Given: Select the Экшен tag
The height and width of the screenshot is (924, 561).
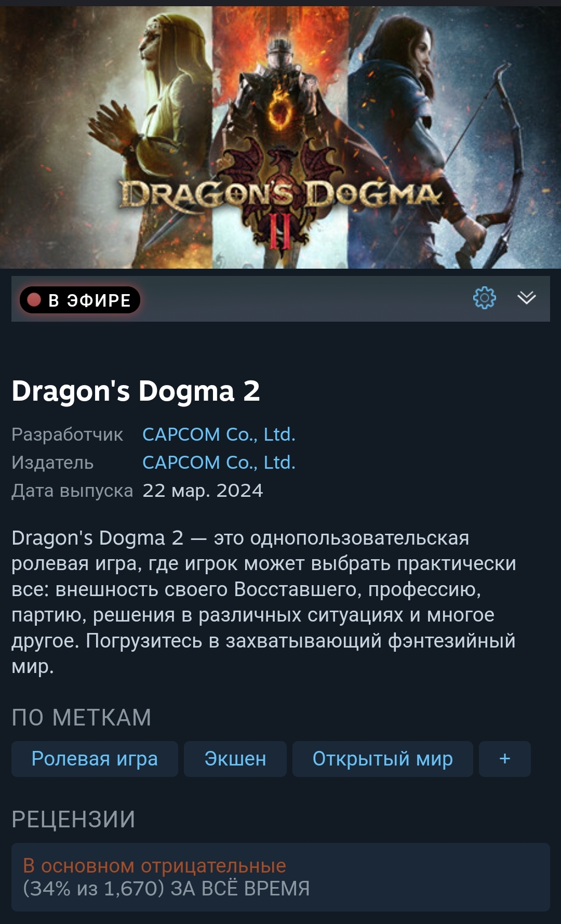Looking at the screenshot, I should coord(235,759).
